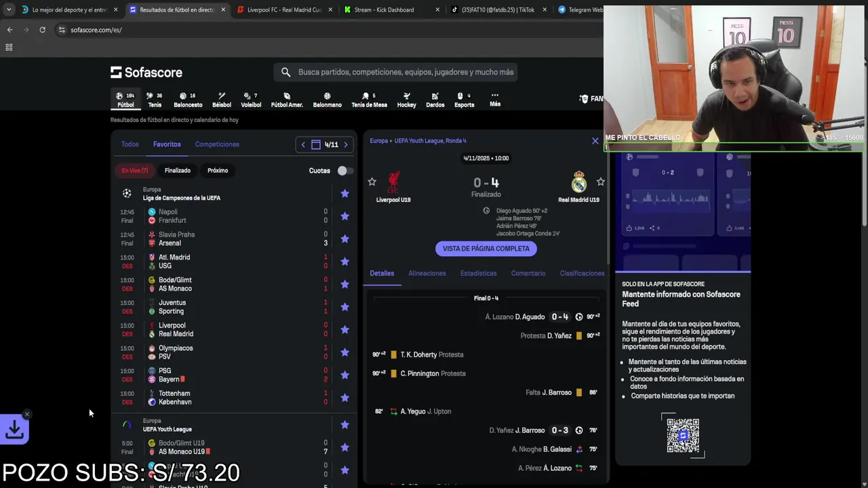Open the Estadísticas match tab
Image resolution: width=868 pixels, height=488 pixels.
click(x=479, y=273)
